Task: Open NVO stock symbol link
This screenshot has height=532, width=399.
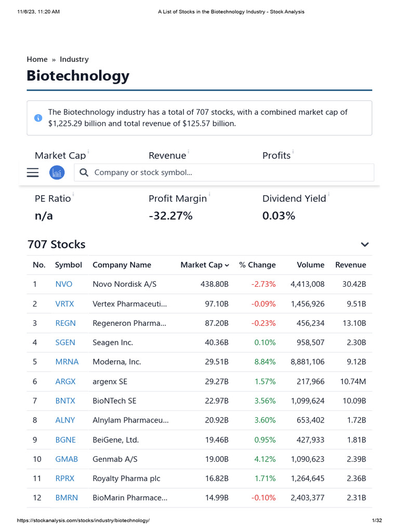Action: point(64,284)
